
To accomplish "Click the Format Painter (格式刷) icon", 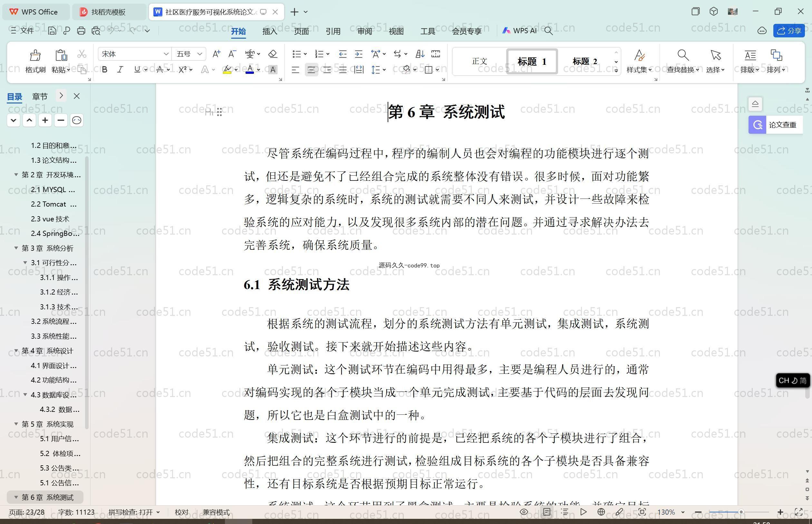I will pyautogui.click(x=35, y=55).
